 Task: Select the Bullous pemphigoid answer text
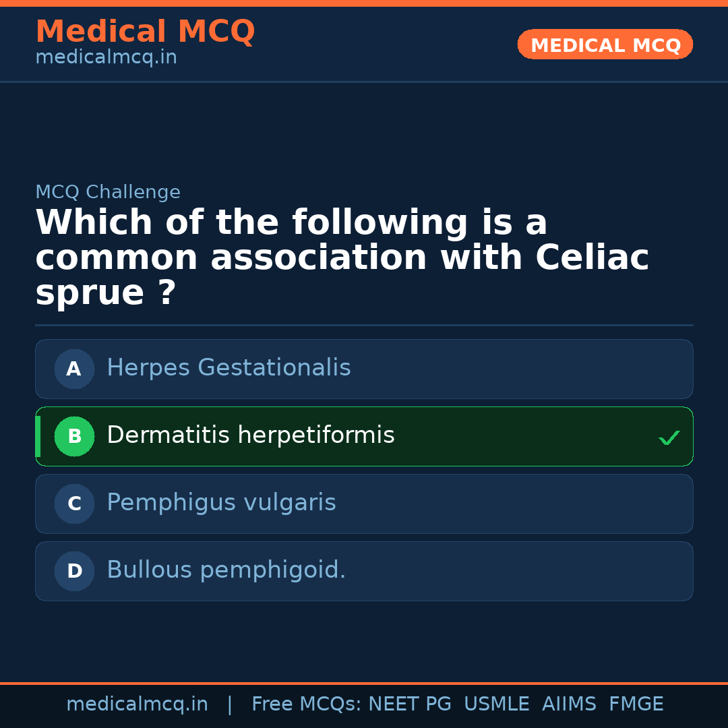[x=226, y=570]
